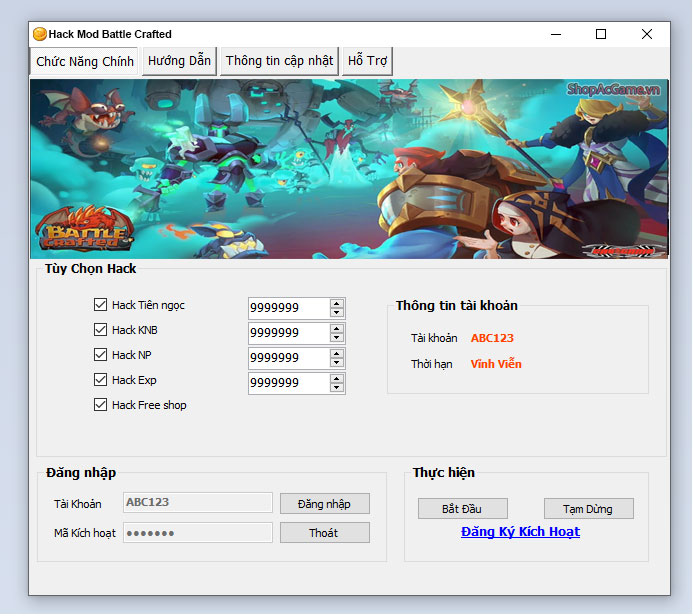Open the Hướng Dẫn tab
This screenshot has height=616, width=693.
pyautogui.click(x=179, y=61)
